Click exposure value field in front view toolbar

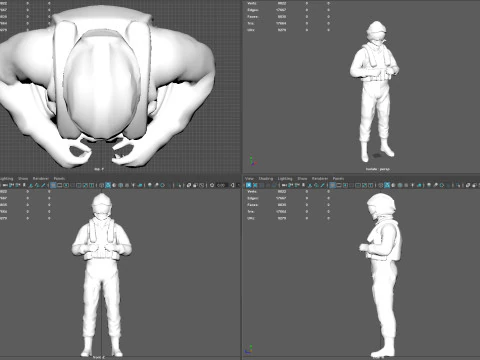click(x=222, y=185)
